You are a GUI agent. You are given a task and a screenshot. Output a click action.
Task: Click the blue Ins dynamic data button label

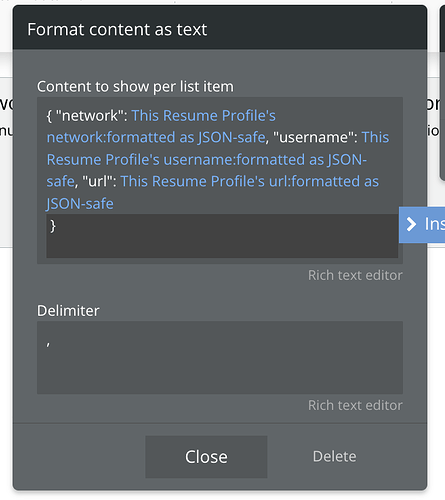coord(434,224)
